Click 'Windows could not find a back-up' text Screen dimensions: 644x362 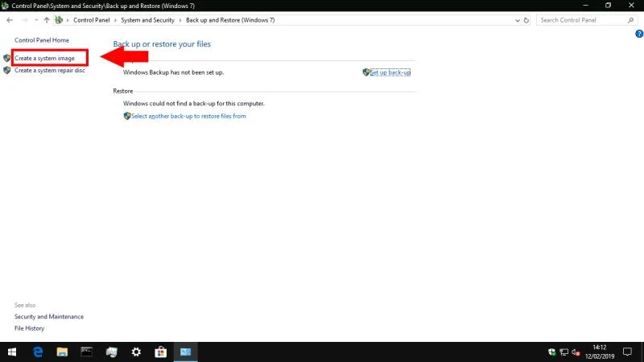point(194,104)
